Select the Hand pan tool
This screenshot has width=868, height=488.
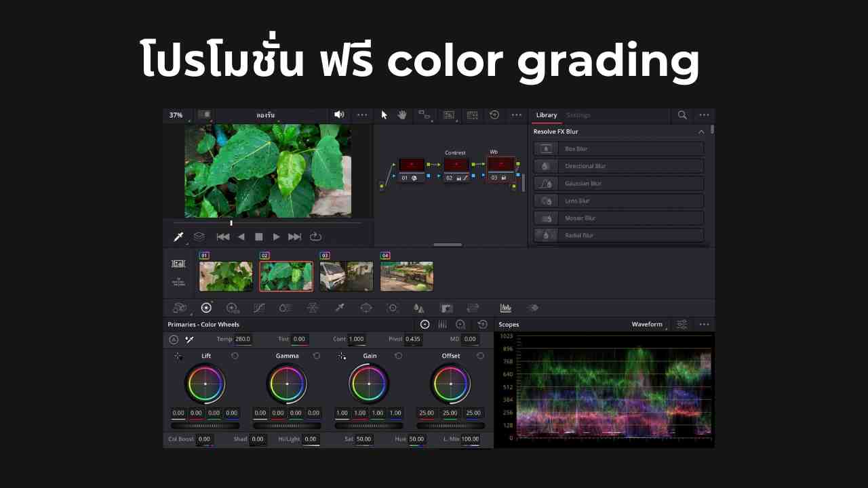coord(402,115)
